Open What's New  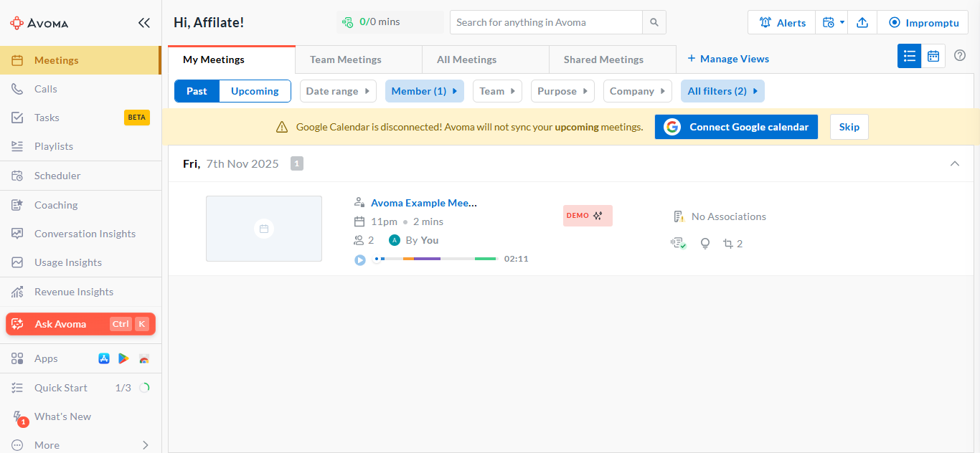(x=80, y=416)
